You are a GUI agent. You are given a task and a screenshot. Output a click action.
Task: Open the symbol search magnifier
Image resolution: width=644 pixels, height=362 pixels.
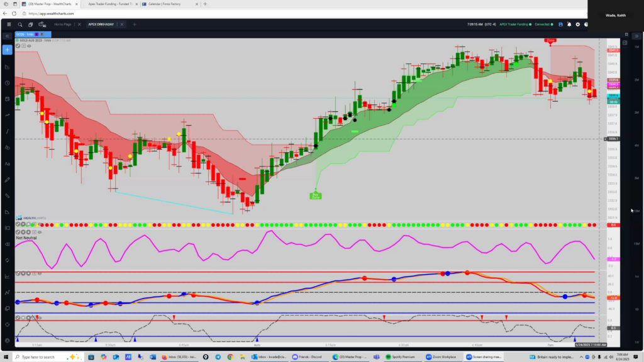[19, 25]
